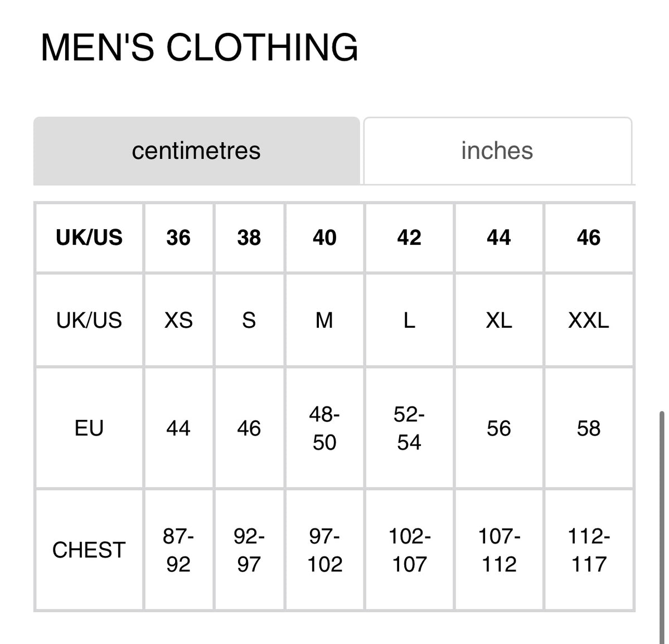Select size 38 column header
The height and width of the screenshot is (644, 669).
tap(249, 238)
